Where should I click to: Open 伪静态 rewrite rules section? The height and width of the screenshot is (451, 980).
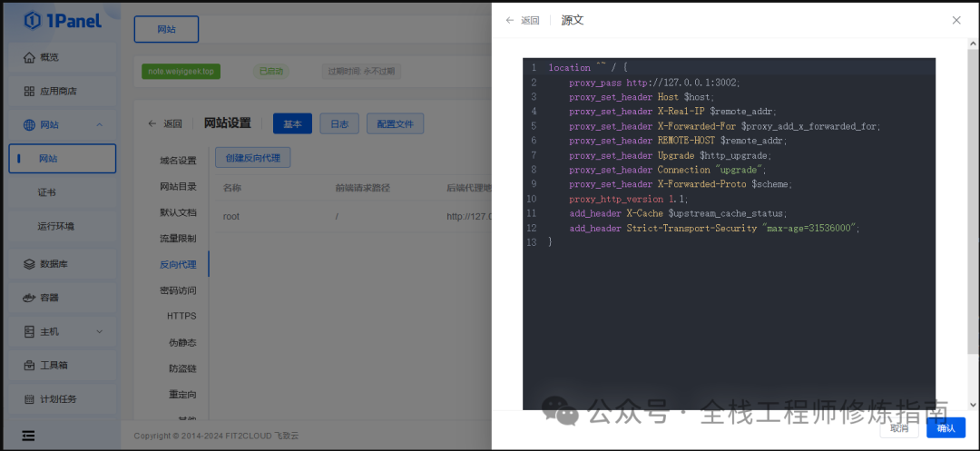(x=182, y=342)
